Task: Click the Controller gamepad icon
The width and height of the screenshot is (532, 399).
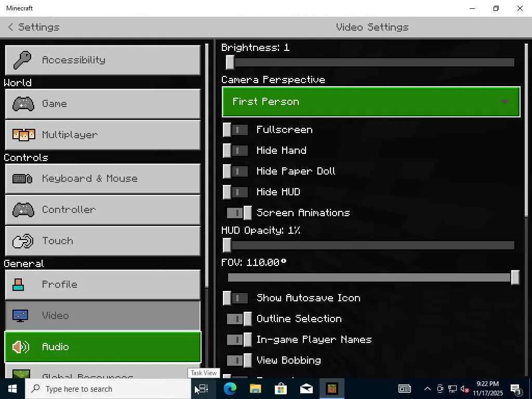Action: tap(23, 210)
